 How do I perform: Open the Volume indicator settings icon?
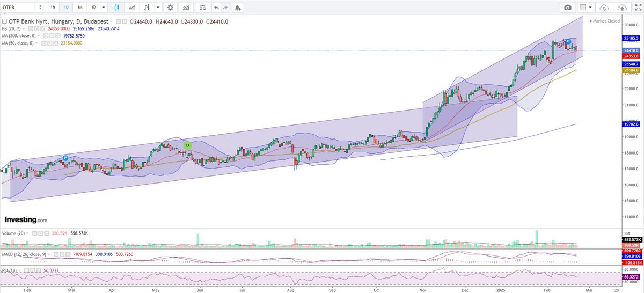(x=41, y=233)
